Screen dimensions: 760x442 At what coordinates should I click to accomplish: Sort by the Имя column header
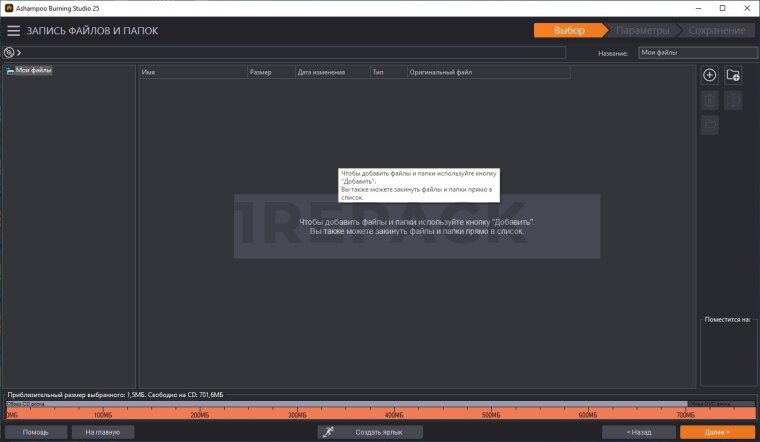tap(193, 72)
